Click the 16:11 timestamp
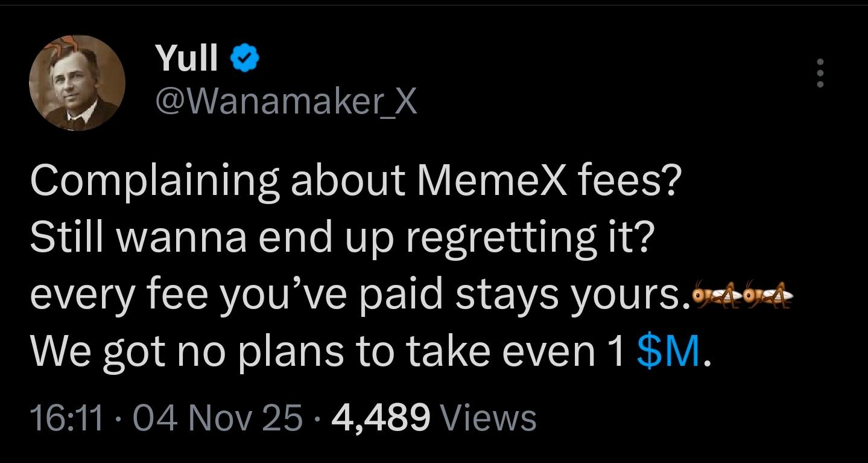 click(66, 418)
